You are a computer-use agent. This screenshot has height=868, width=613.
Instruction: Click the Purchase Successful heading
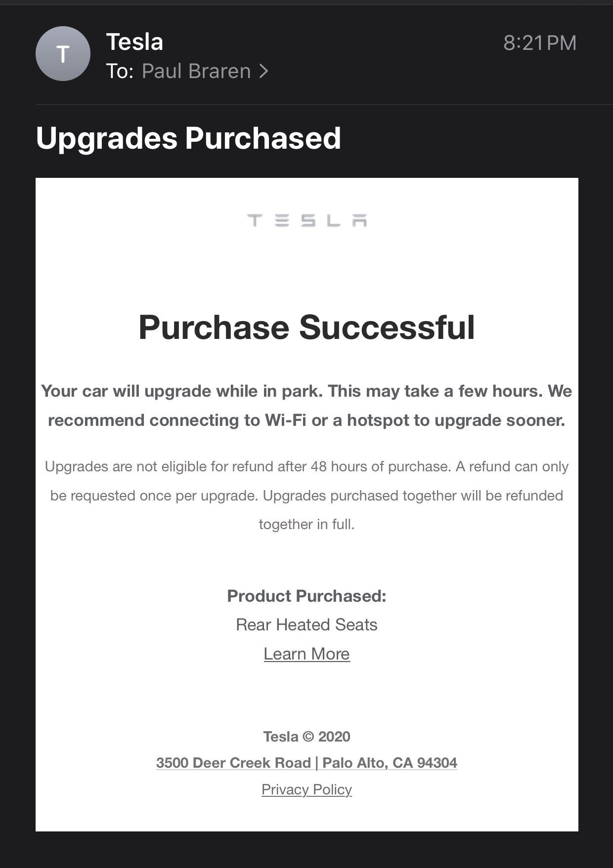(x=306, y=328)
